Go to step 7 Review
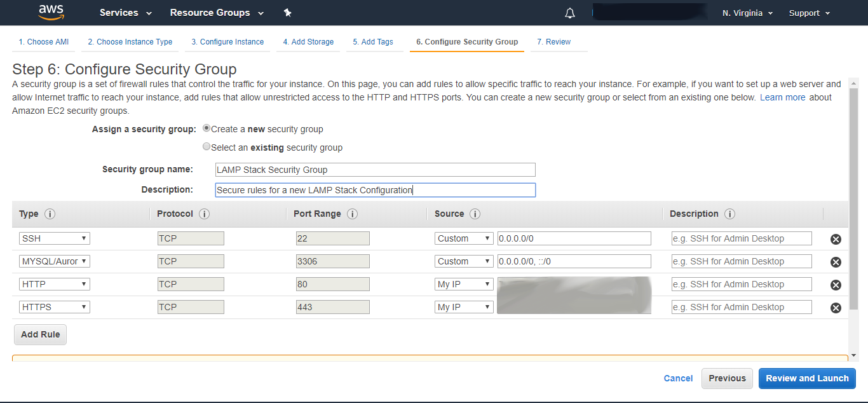The image size is (868, 403). (553, 42)
